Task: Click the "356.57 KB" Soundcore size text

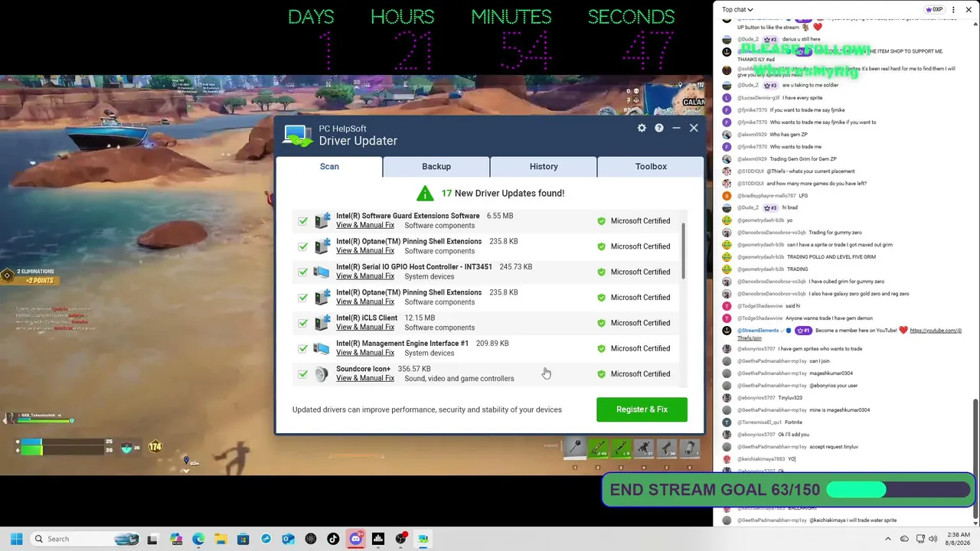Action: (x=414, y=369)
